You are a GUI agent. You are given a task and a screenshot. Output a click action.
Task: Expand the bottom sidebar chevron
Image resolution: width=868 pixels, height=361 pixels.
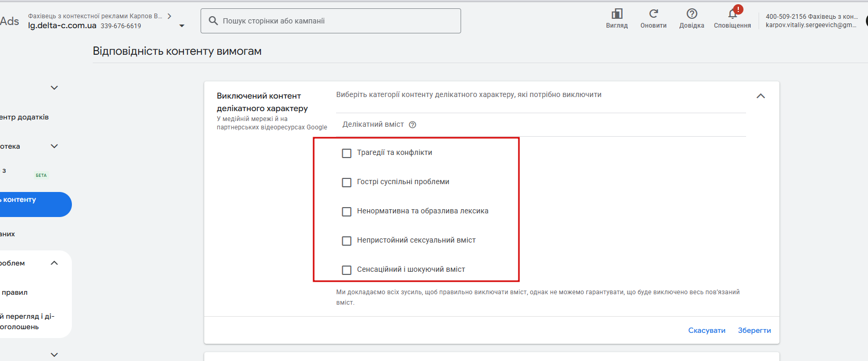[54, 355]
